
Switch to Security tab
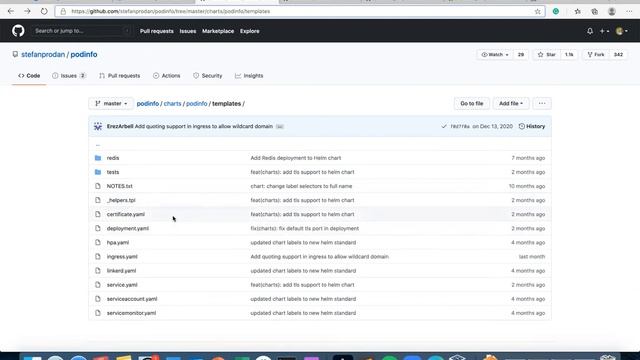tap(208, 76)
